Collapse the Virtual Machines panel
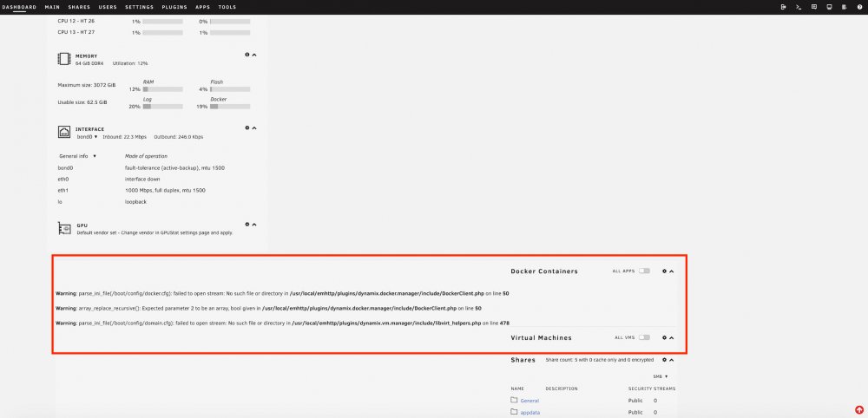The height and width of the screenshot is (418, 868). 672,338
